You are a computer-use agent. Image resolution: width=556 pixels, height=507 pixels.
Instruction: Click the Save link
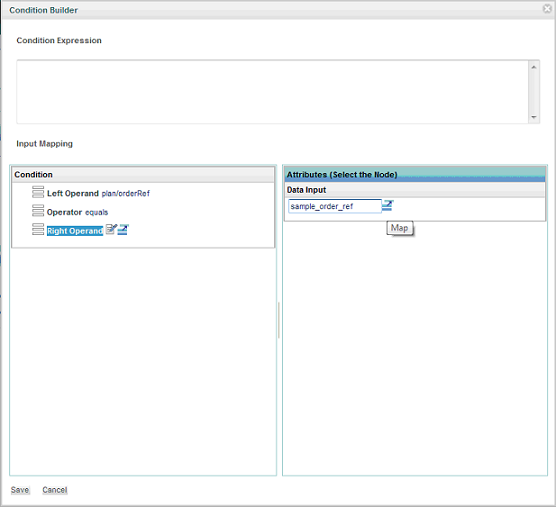coord(20,490)
